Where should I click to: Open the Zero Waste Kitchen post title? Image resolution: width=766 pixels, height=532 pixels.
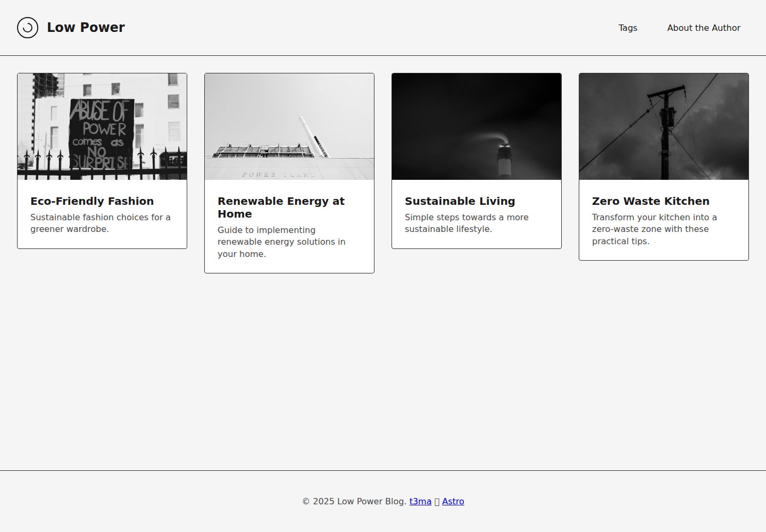651,201
